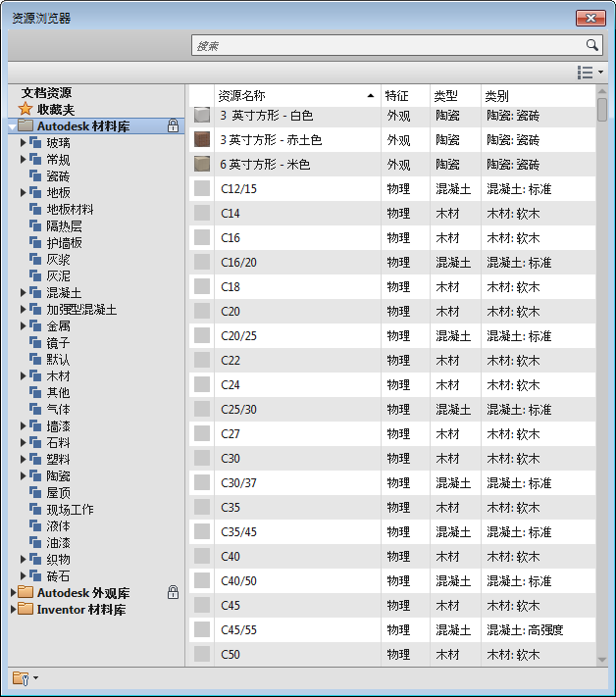The width and height of the screenshot is (616, 697).
Task: Select the 镜子 category icon
Action: (35, 343)
